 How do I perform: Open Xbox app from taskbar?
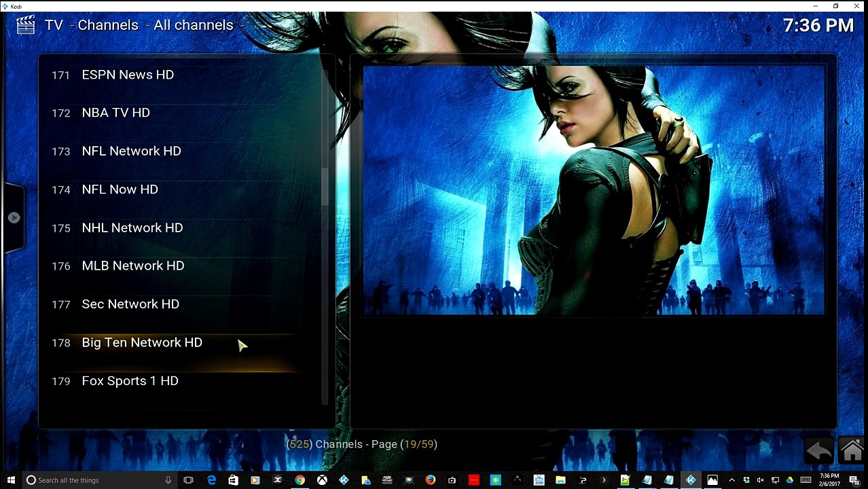(x=322, y=480)
